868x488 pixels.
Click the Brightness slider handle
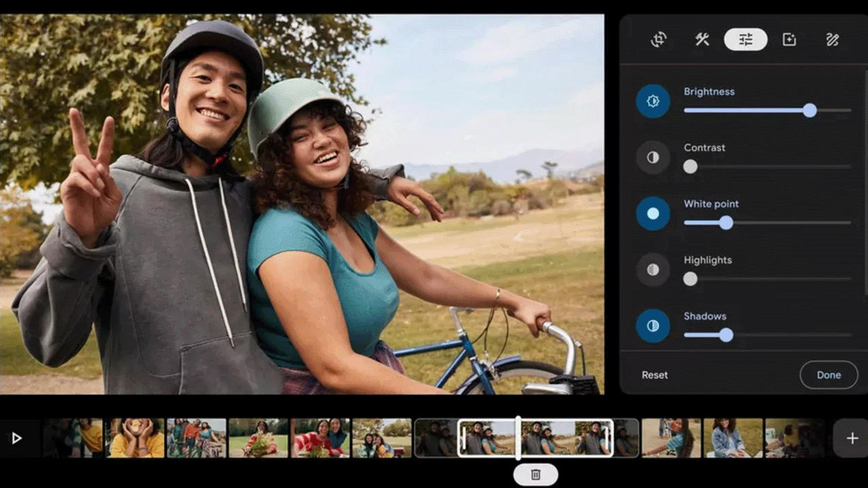810,110
